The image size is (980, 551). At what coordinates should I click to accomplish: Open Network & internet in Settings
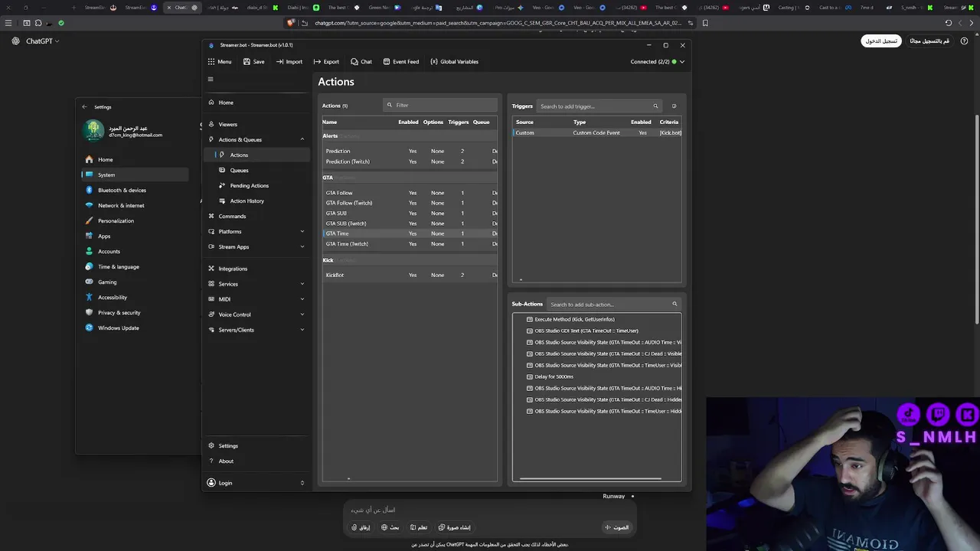[135, 205]
